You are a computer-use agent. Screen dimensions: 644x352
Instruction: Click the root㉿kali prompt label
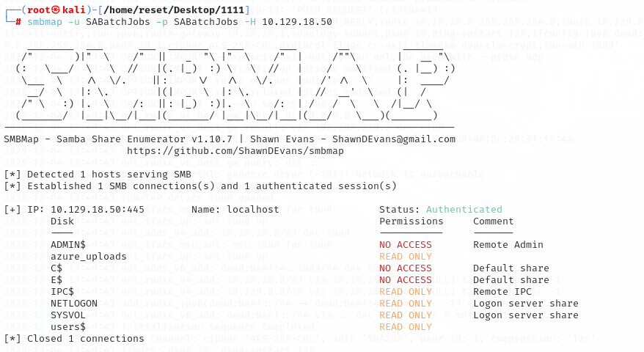(56, 10)
